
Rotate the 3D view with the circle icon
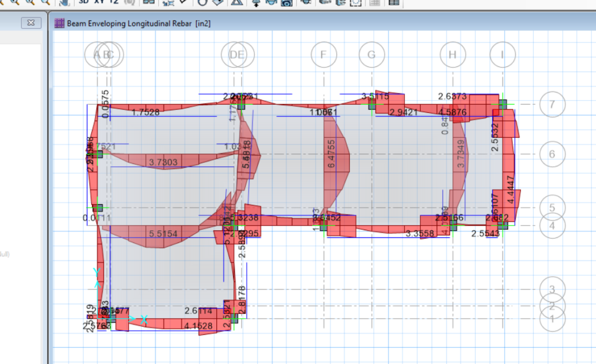pos(203,2)
